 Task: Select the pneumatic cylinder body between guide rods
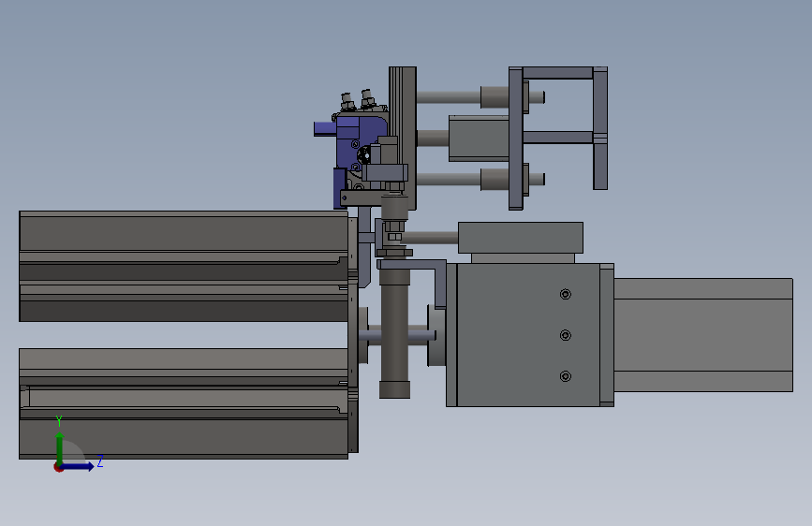coord(479,139)
